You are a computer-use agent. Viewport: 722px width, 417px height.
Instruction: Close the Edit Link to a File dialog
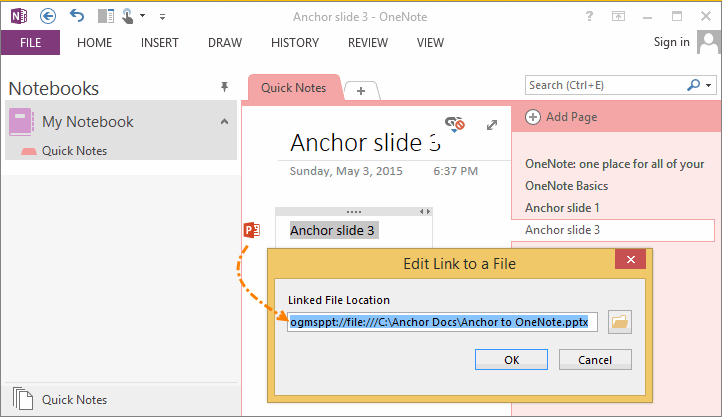pyautogui.click(x=630, y=260)
